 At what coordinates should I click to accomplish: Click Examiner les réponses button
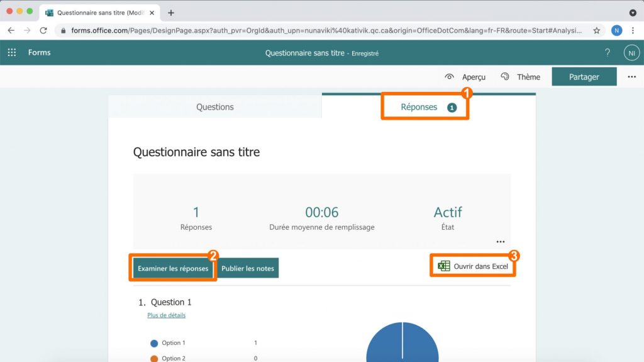(x=173, y=268)
